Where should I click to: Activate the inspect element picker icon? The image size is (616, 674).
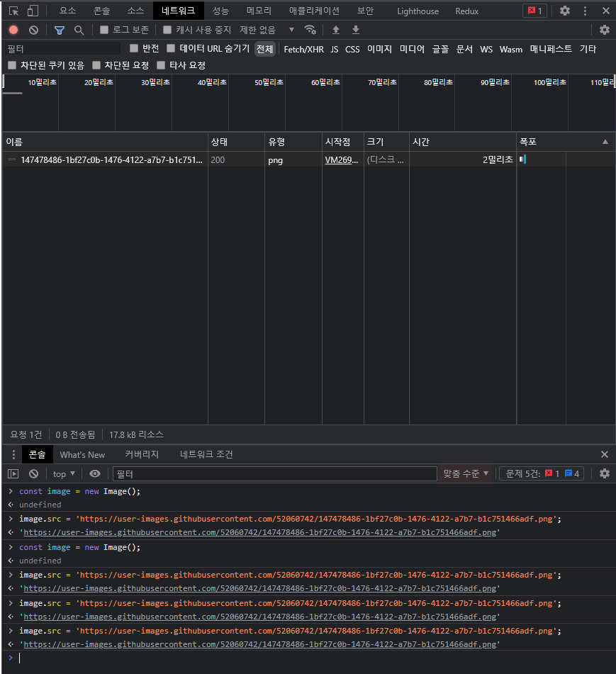tap(13, 11)
